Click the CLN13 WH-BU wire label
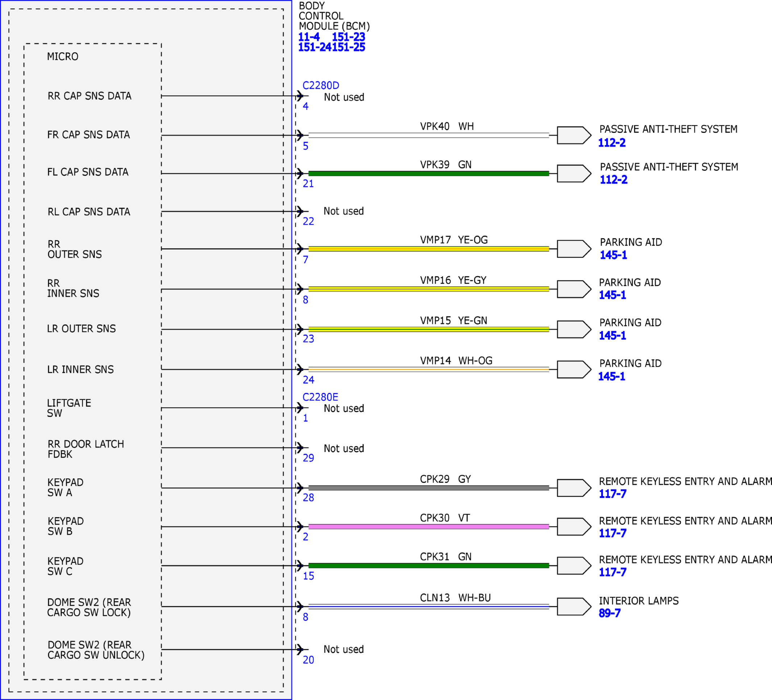 [455, 598]
